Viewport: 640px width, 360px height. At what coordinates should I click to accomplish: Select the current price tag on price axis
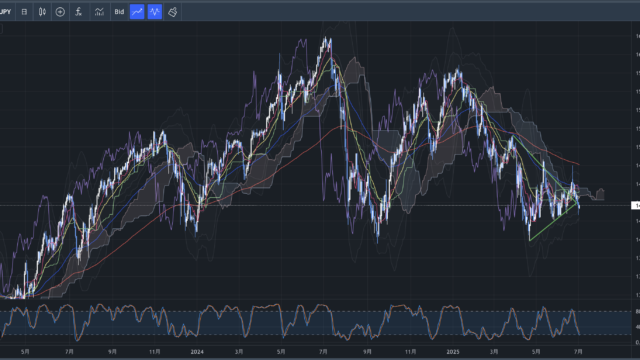click(636, 206)
